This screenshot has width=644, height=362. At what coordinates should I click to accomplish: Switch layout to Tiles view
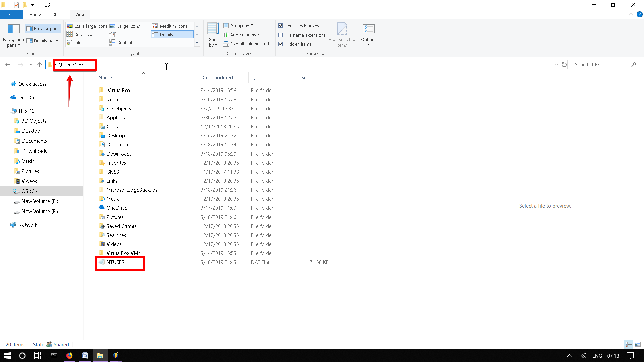coord(75,42)
